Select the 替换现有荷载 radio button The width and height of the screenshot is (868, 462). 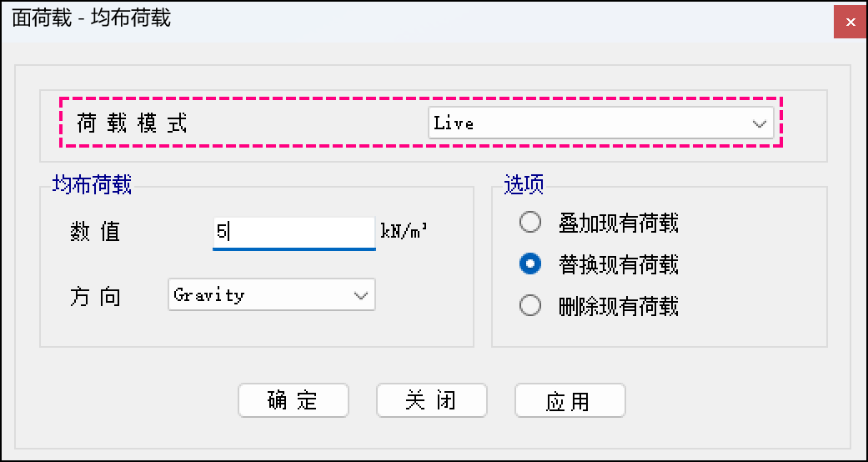530,264
